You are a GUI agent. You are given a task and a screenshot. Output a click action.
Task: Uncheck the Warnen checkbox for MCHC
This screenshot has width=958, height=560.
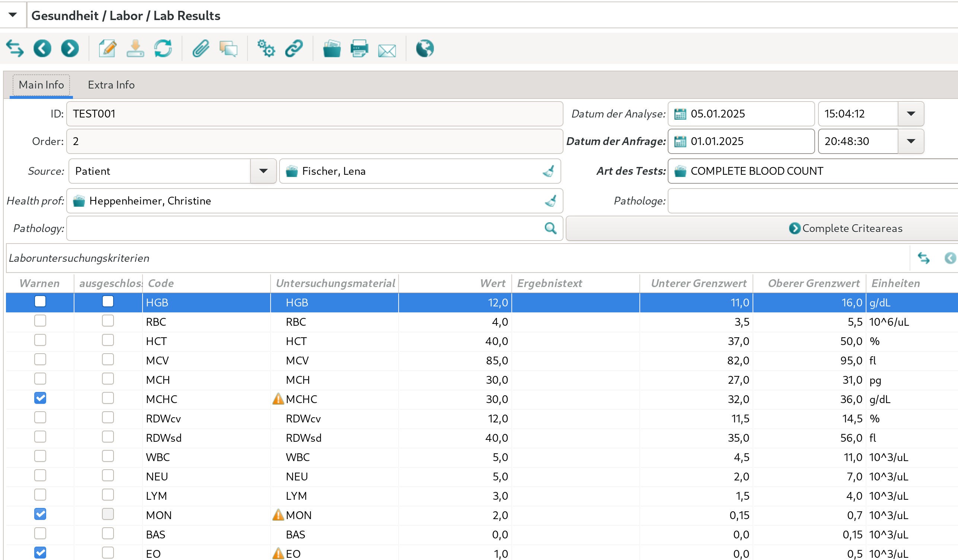pyautogui.click(x=40, y=398)
